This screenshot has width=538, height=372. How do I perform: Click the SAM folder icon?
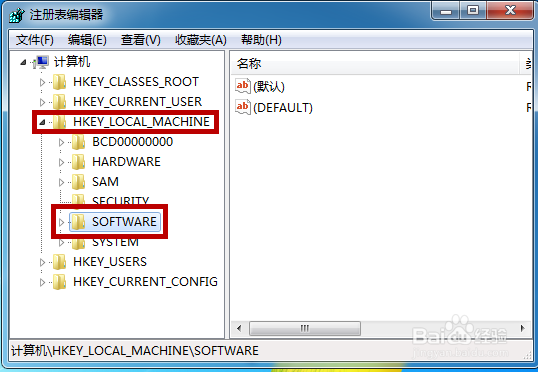[x=79, y=182]
